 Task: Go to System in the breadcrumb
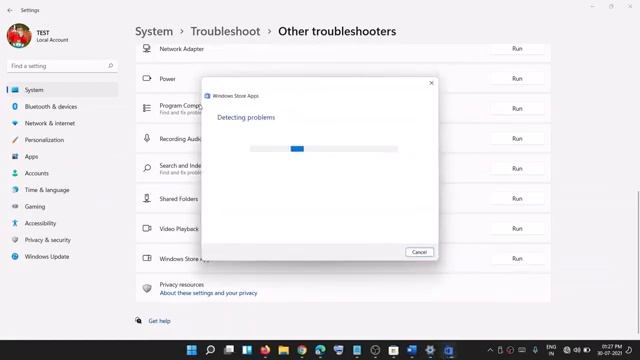point(154,31)
